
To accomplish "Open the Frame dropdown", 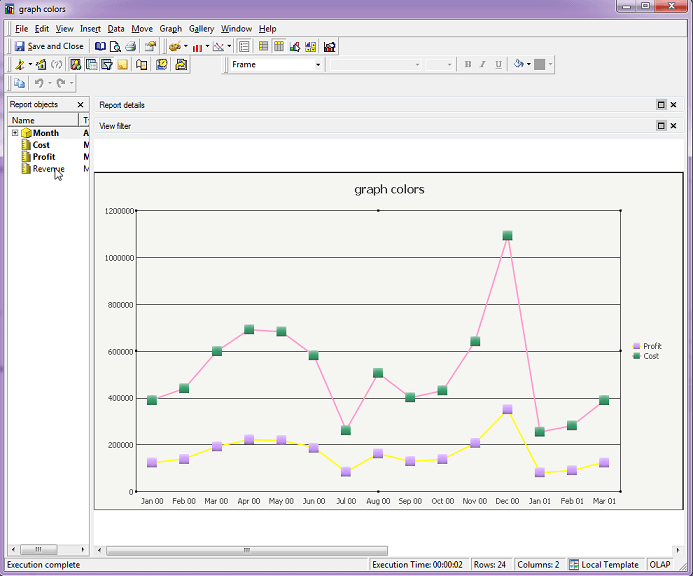I will (x=318, y=65).
